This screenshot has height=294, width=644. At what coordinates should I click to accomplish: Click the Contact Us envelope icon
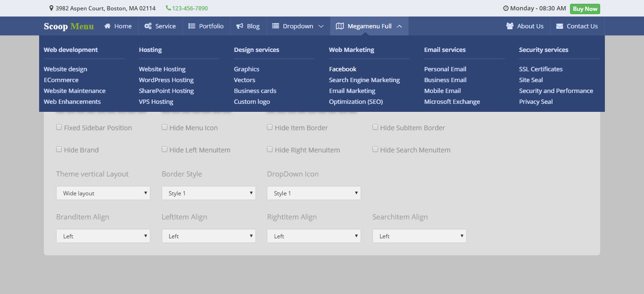coord(560,26)
